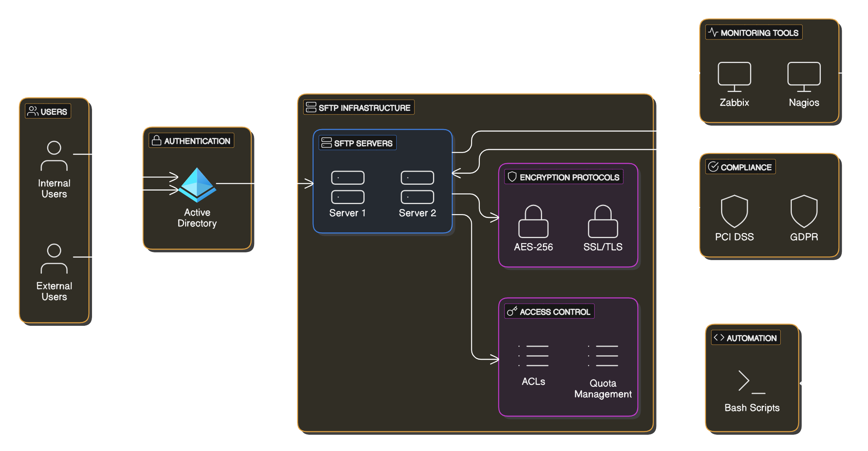Select the External Users person icon
Image resolution: width=868 pixels, height=451 pixels.
(x=54, y=259)
